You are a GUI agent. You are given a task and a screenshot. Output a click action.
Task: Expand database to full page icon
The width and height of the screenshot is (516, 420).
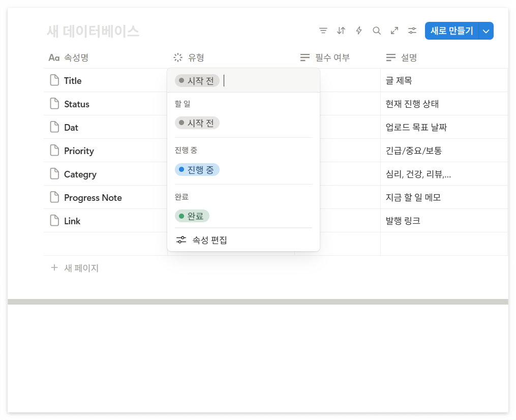[394, 31]
